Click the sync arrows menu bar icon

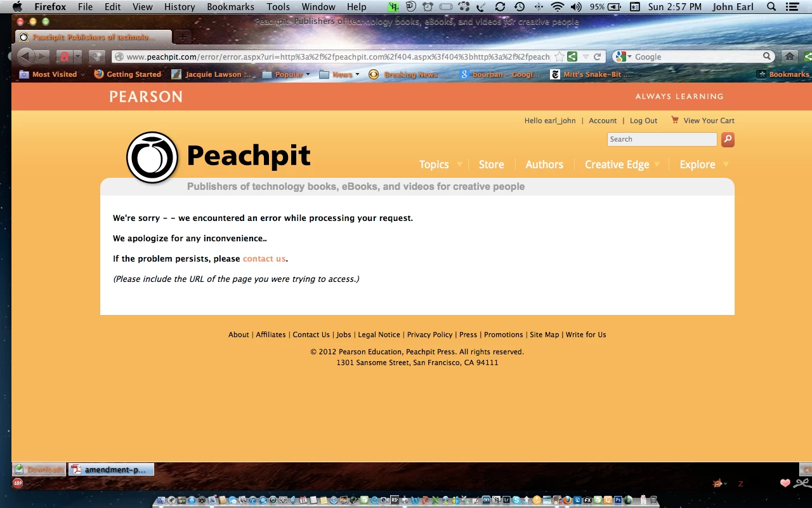click(500, 7)
